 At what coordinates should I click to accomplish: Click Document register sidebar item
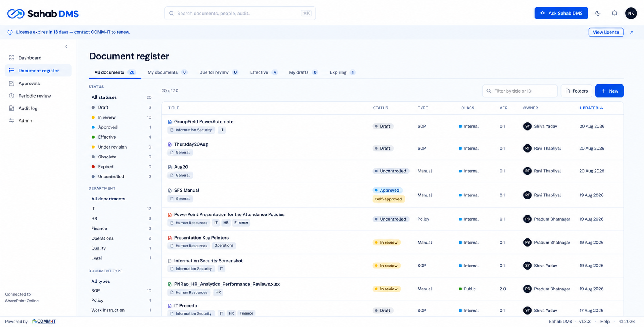click(38, 71)
